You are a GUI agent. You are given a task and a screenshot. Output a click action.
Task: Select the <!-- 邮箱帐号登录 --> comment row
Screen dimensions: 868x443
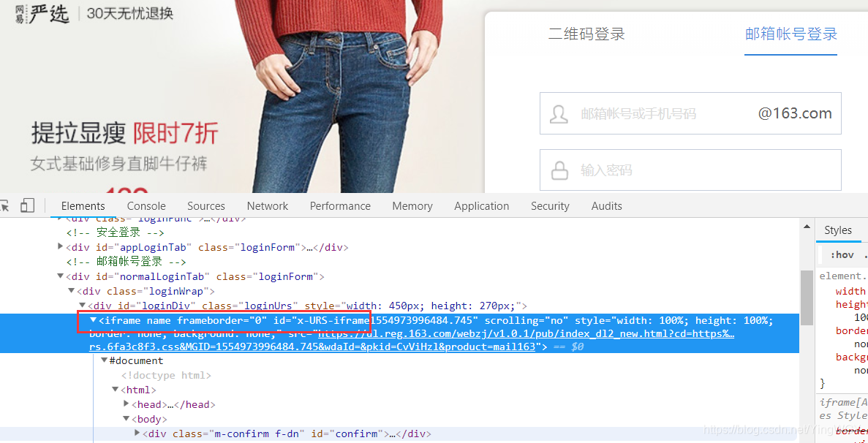pyautogui.click(x=127, y=262)
